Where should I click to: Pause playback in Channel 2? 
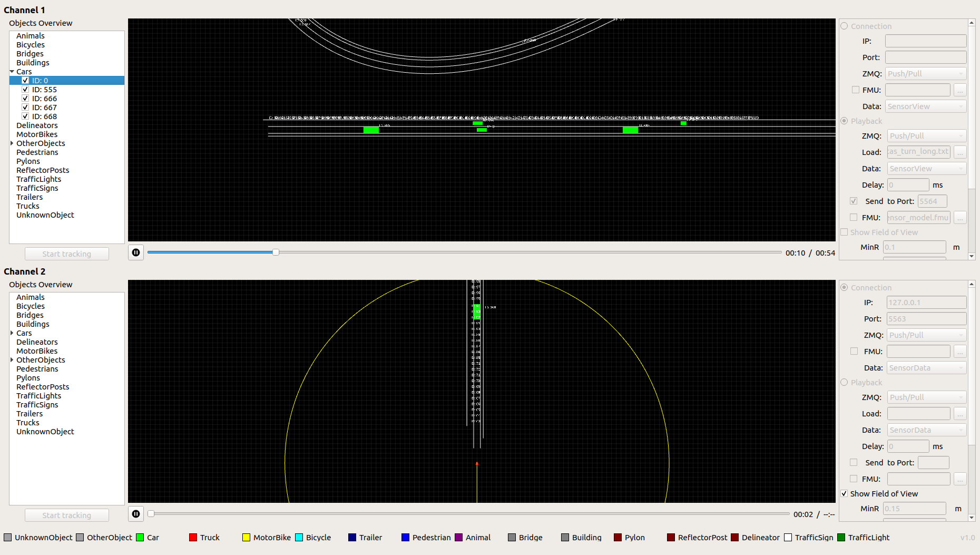click(136, 514)
